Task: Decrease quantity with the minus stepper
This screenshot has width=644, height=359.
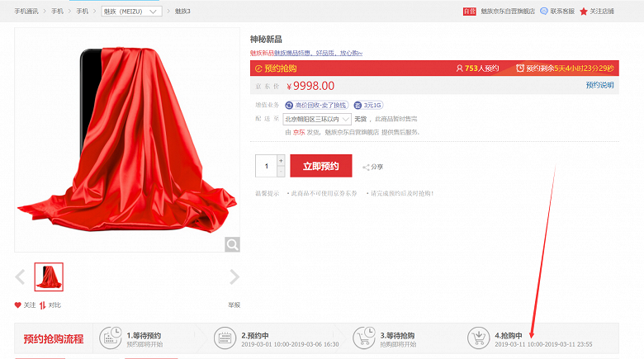Action: [x=281, y=172]
